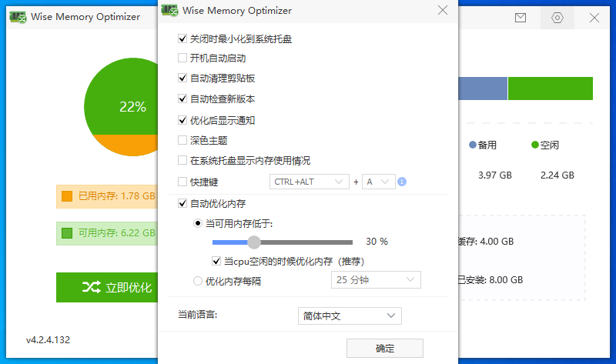Close the settings dialog with the X
Image resolution: width=616 pixels, height=364 pixels.
(x=443, y=10)
